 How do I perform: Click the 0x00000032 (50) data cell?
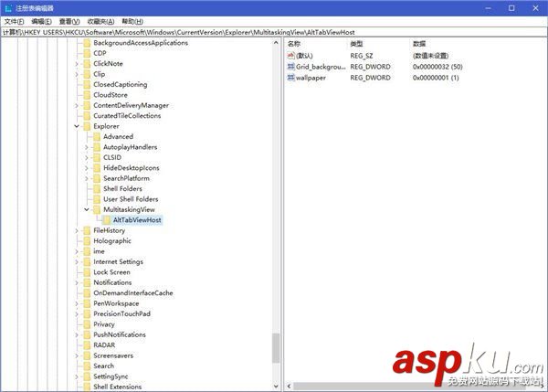(x=437, y=67)
